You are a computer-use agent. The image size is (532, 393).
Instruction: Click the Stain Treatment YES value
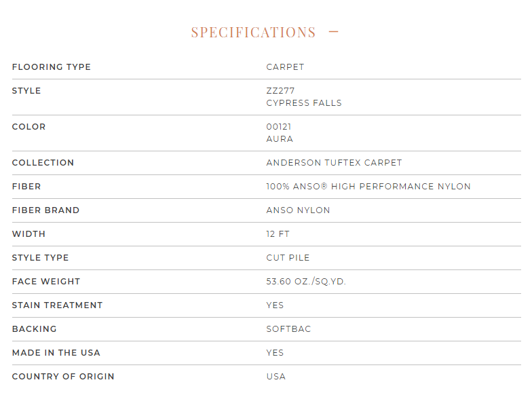click(x=275, y=305)
